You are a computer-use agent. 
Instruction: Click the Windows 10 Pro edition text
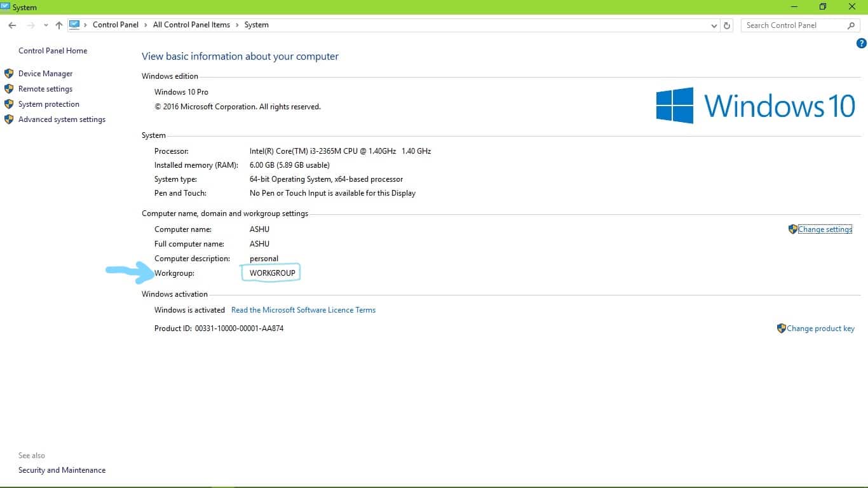pyautogui.click(x=181, y=92)
